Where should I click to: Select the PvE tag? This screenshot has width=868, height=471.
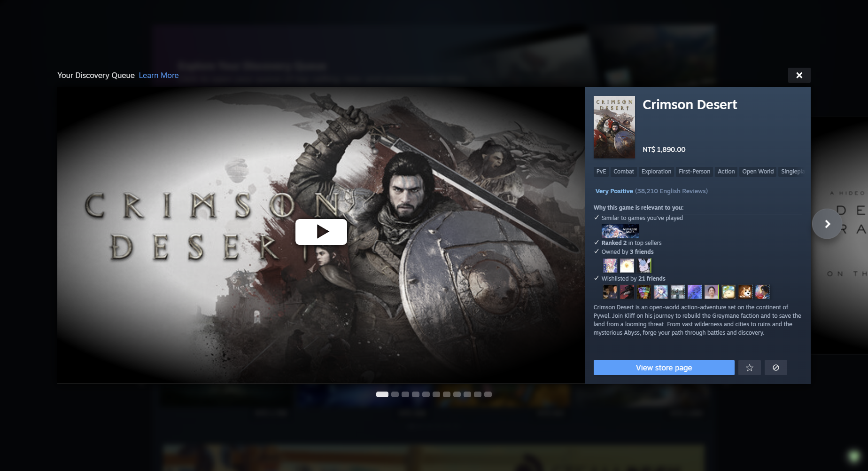coord(601,172)
